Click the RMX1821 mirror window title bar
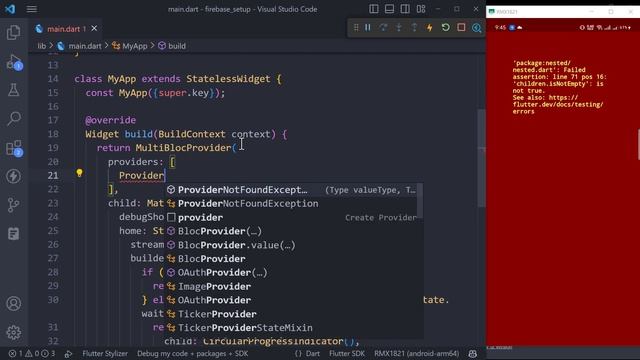 563,11
